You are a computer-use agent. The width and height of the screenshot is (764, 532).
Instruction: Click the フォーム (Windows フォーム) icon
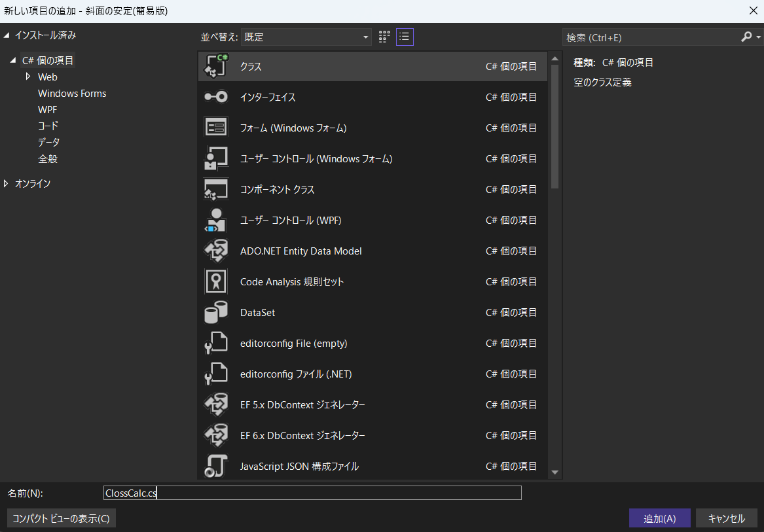tap(216, 128)
